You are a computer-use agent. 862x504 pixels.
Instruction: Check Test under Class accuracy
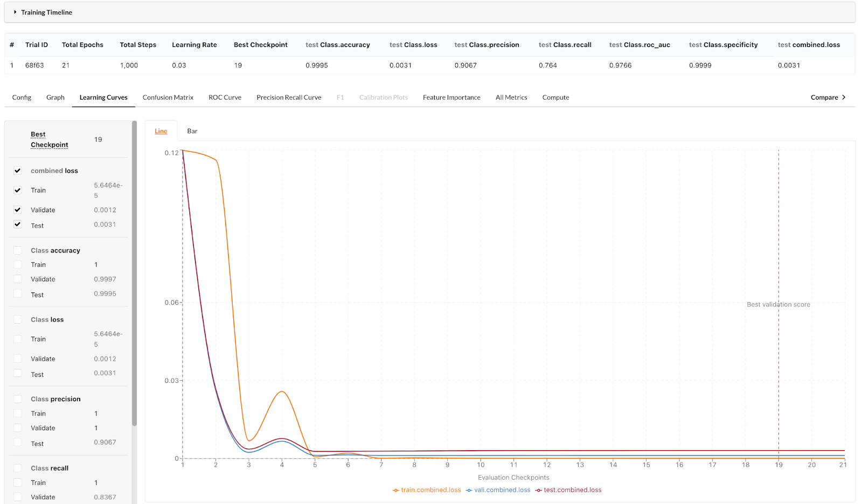[x=18, y=294]
